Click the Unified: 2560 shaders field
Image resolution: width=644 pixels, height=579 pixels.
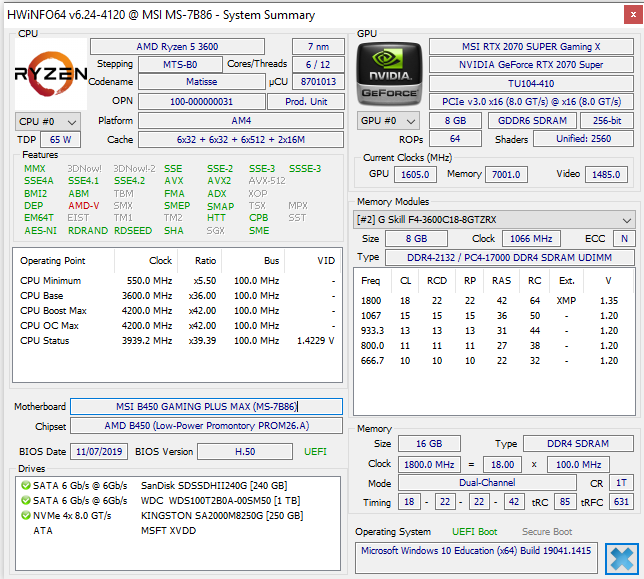[583, 138]
